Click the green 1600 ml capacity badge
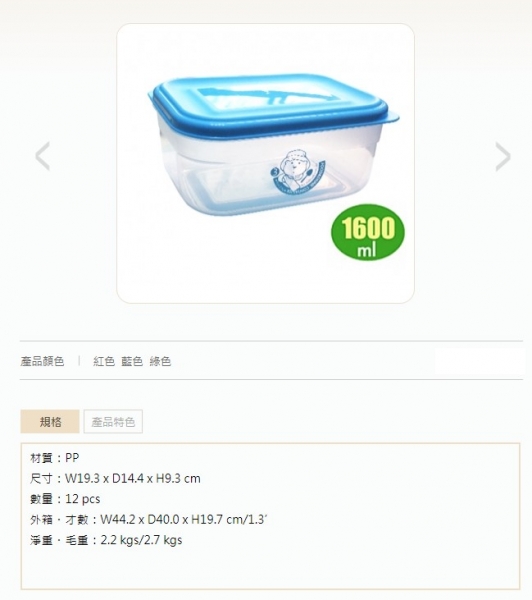 (x=367, y=232)
